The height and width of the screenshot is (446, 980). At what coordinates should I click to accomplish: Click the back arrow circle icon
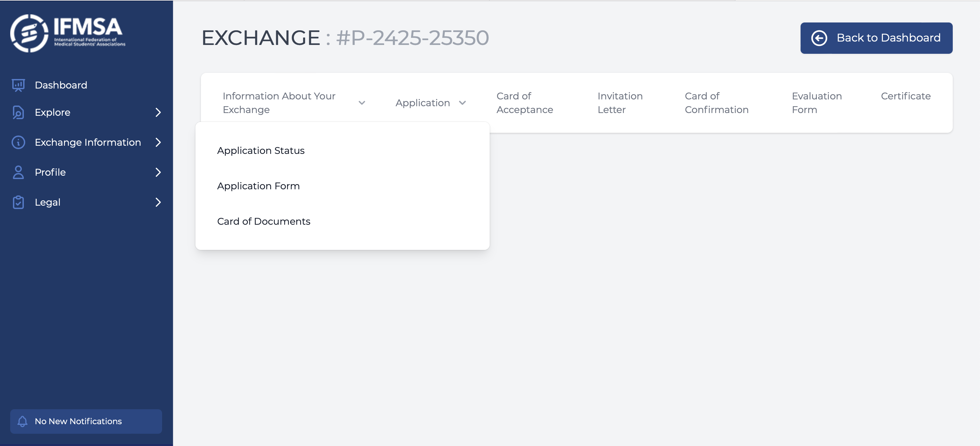(819, 38)
